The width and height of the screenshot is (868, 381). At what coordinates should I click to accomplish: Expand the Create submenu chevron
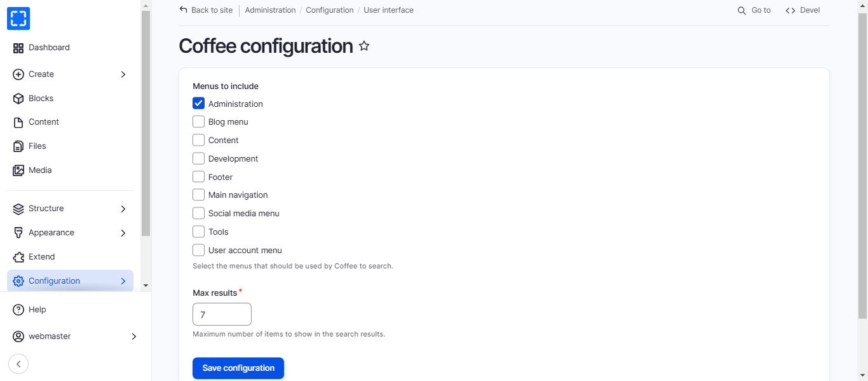[x=123, y=74]
